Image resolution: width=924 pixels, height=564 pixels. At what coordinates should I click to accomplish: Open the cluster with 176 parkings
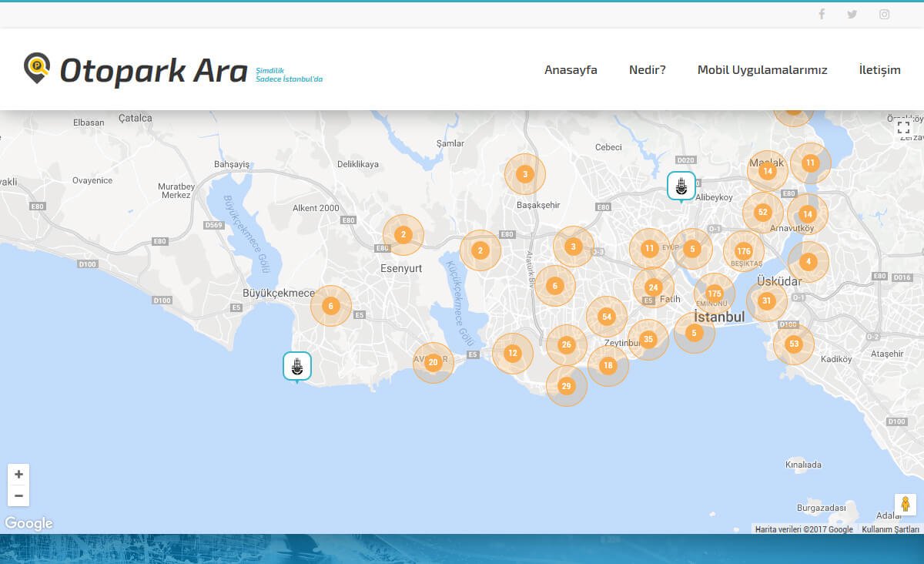(744, 251)
